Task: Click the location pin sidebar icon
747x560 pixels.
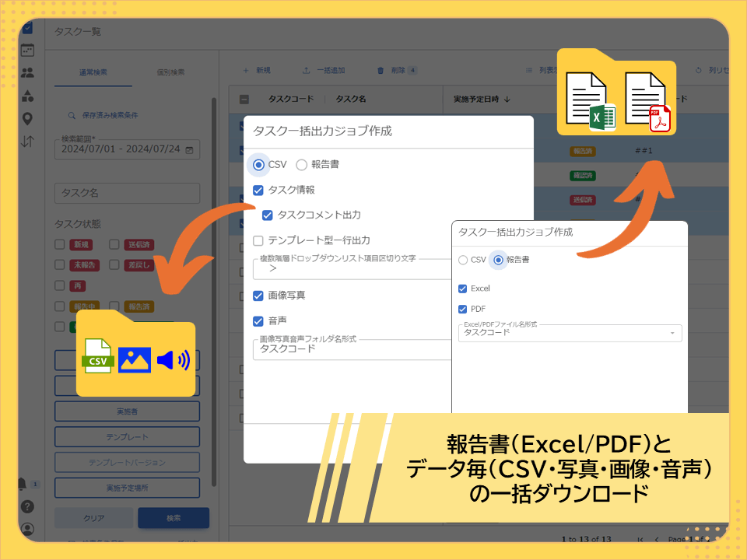Action: click(x=28, y=118)
